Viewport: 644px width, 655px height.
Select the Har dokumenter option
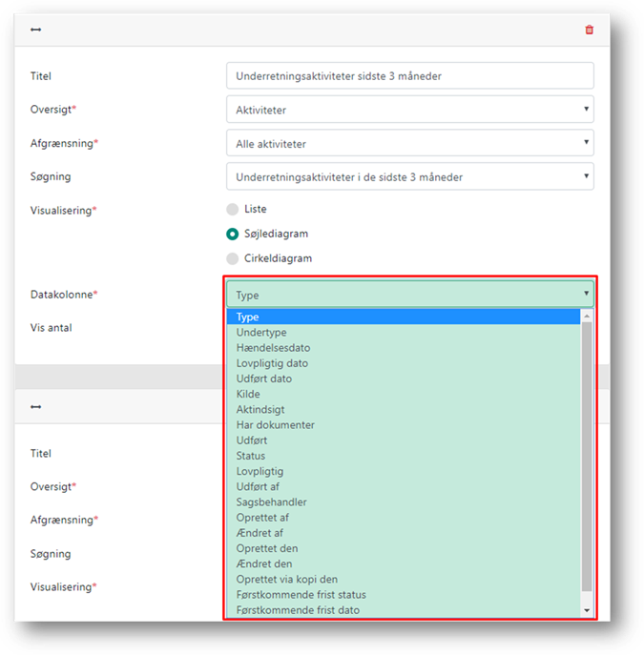[275, 425]
